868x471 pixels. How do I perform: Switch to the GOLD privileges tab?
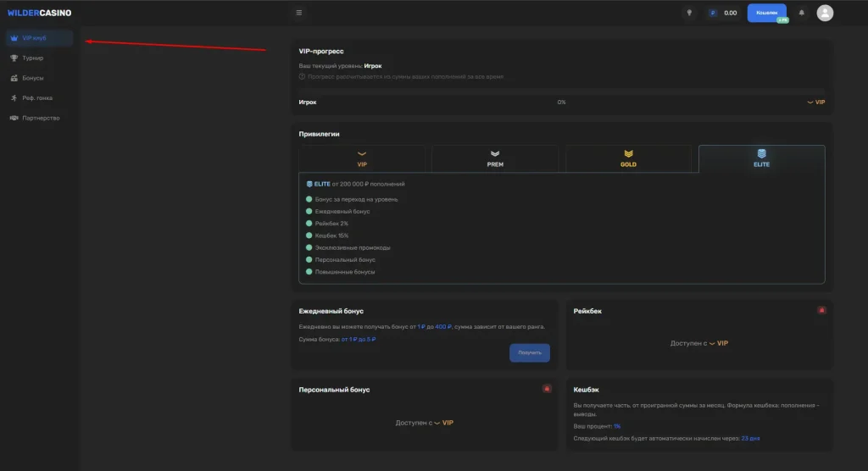point(628,159)
